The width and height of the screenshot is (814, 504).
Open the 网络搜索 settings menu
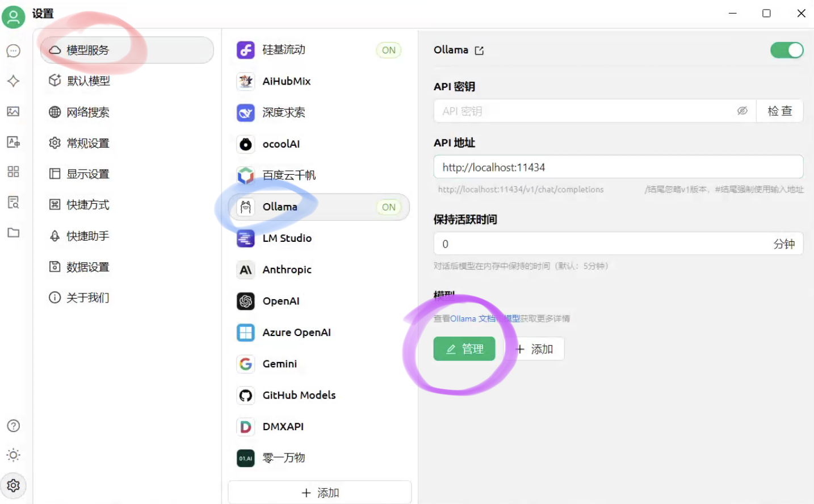[127, 112]
